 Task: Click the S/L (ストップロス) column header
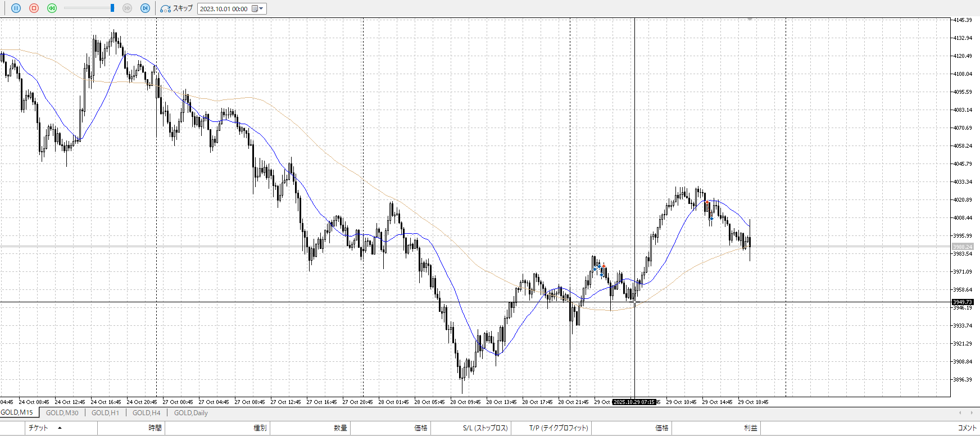(x=485, y=428)
